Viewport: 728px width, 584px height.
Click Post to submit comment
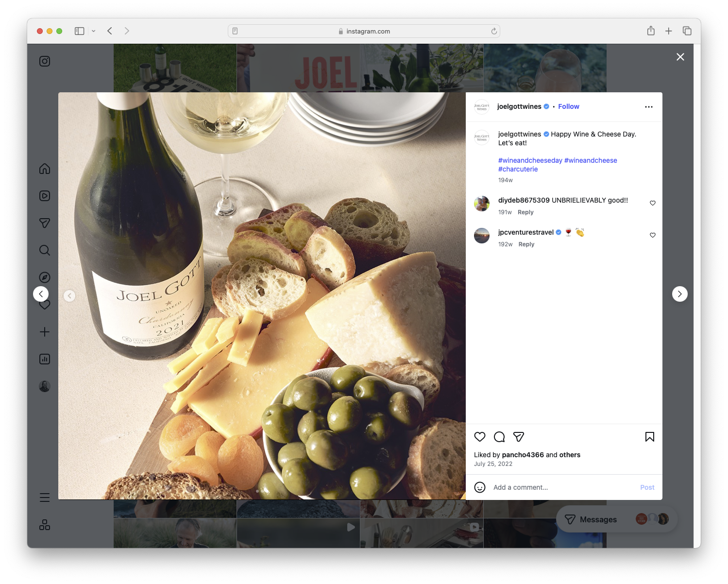(x=647, y=487)
